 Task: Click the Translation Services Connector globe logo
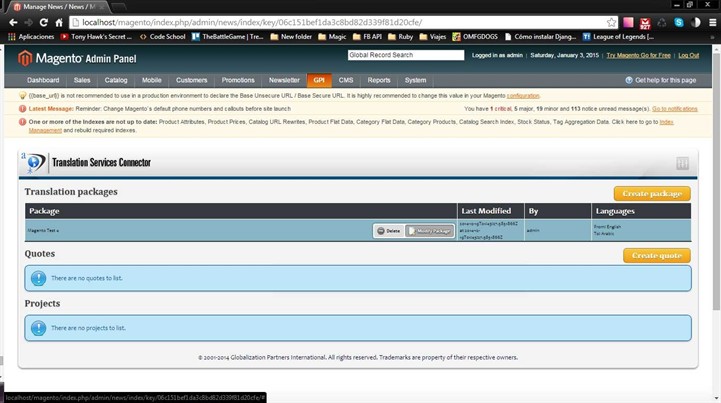[x=34, y=162]
